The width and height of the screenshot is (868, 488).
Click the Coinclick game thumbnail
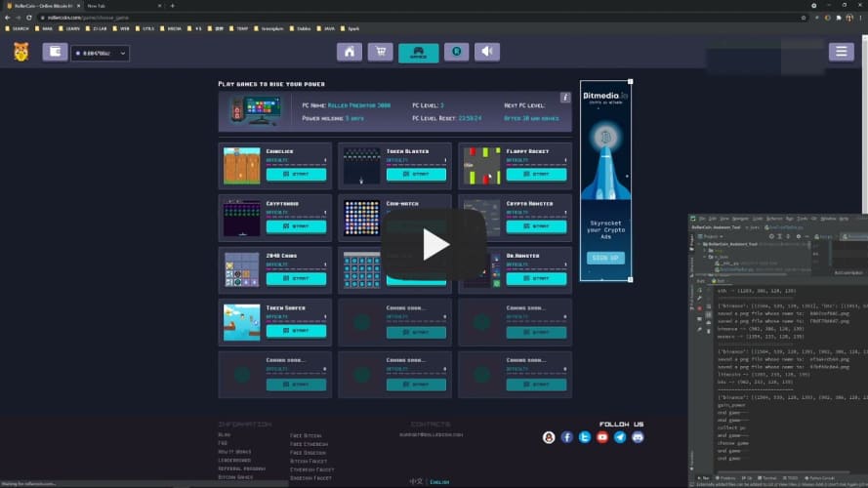point(241,166)
